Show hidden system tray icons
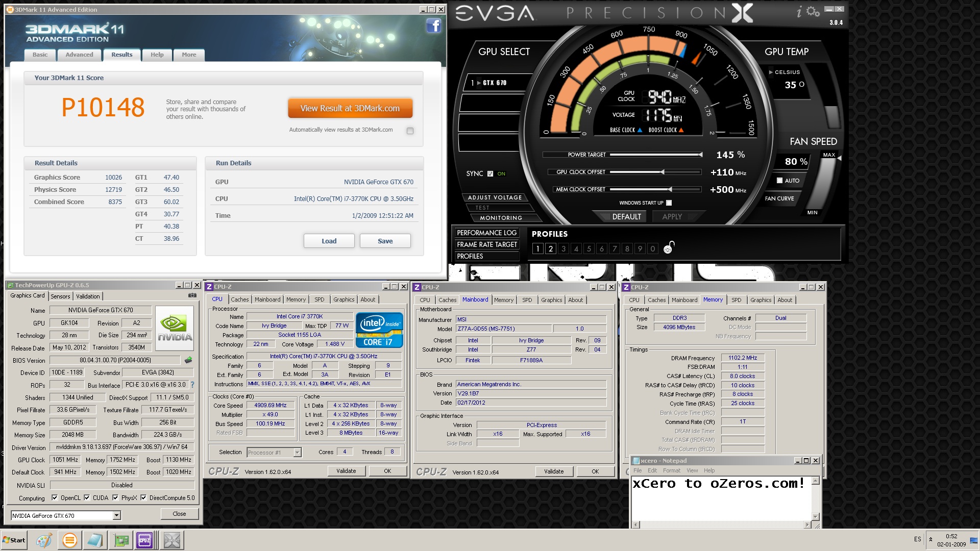 (930, 539)
